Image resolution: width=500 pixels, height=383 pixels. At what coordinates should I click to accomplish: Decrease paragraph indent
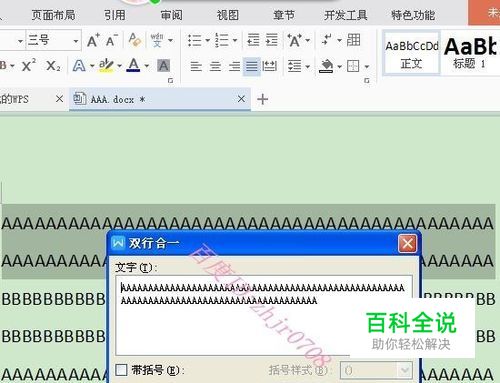(x=253, y=40)
